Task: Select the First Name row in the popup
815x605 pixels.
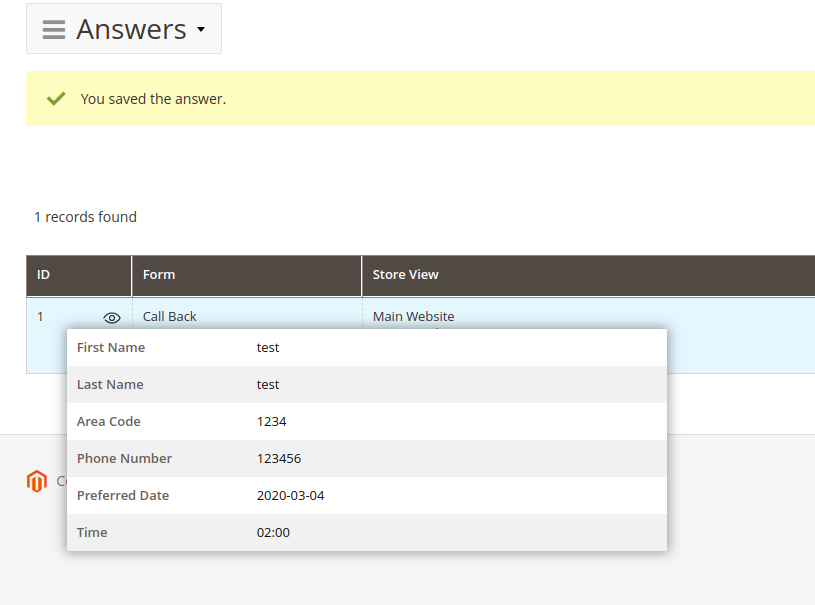Action: pos(111,348)
